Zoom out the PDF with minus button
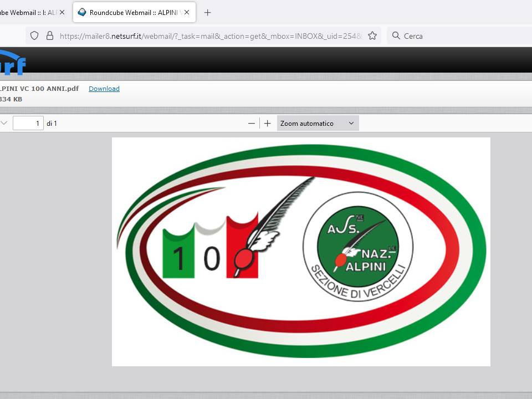This screenshot has height=399, width=532. (x=252, y=124)
